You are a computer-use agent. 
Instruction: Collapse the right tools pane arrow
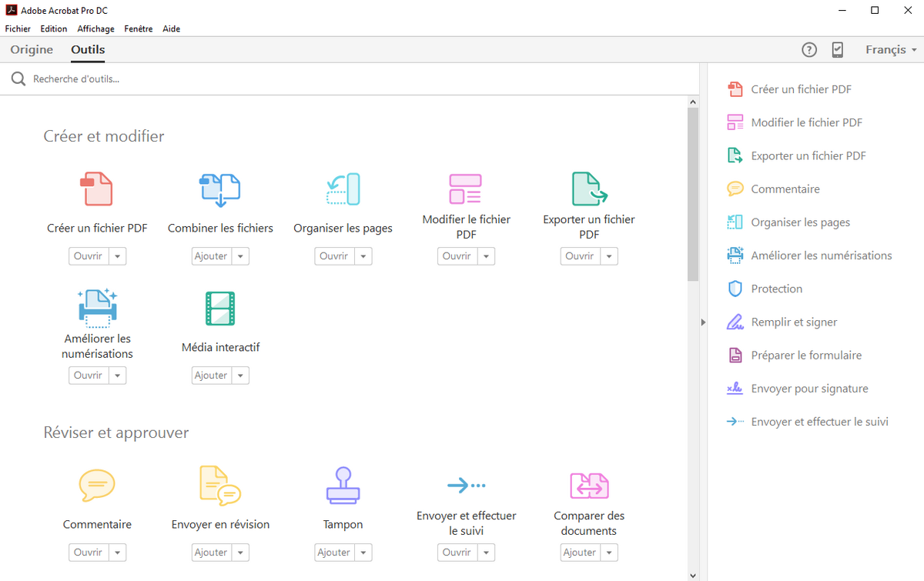point(703,322)
